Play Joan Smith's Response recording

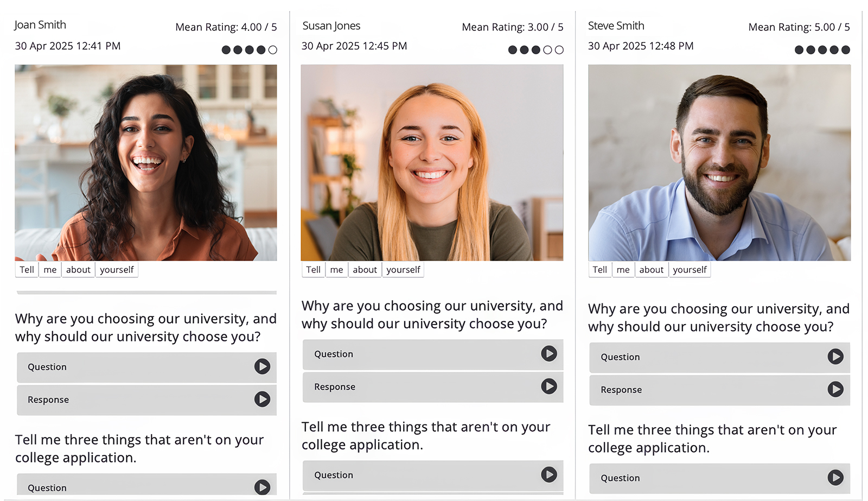click(262, 399)
